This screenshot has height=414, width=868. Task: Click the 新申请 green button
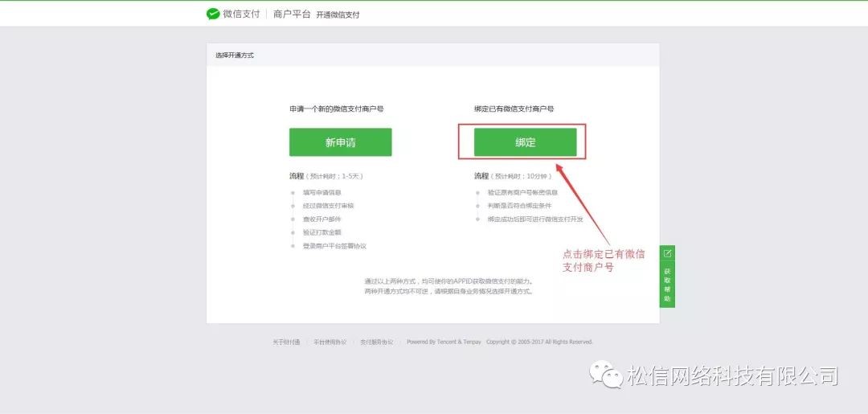coord(341,142)
